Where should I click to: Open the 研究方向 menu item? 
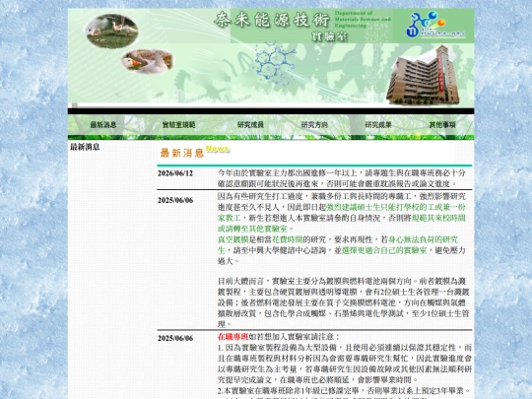coord(314,125)
